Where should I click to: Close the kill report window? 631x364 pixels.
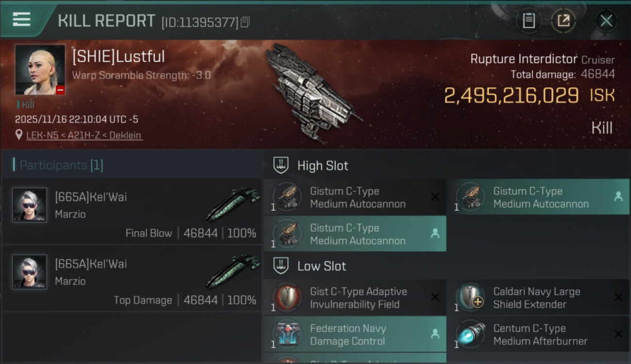coord(606,21)
